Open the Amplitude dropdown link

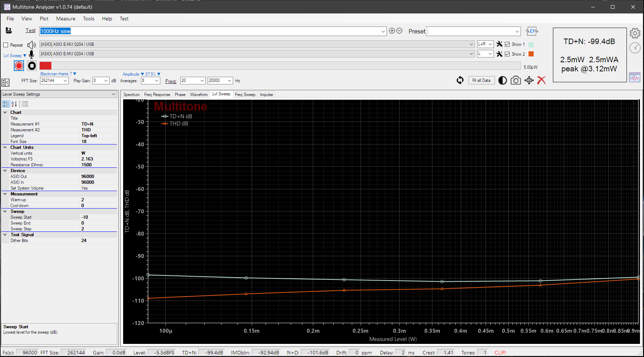coord(133,74)
